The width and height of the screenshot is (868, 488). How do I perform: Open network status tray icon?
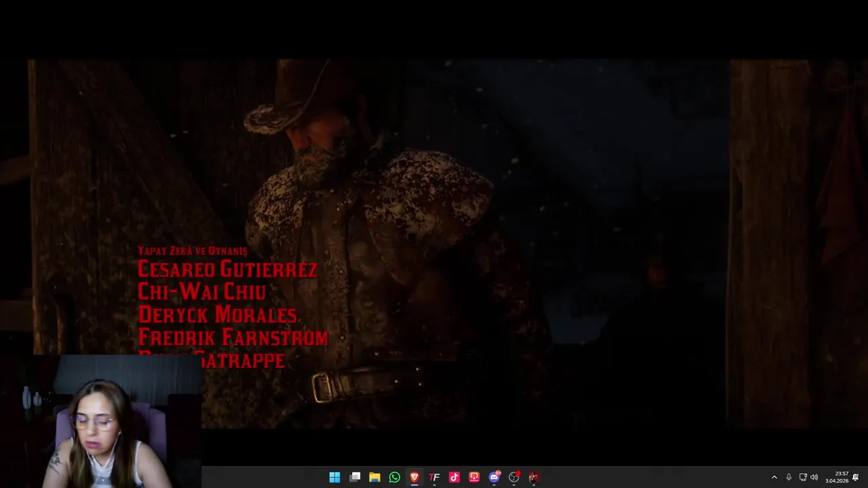tap(803, 477)
